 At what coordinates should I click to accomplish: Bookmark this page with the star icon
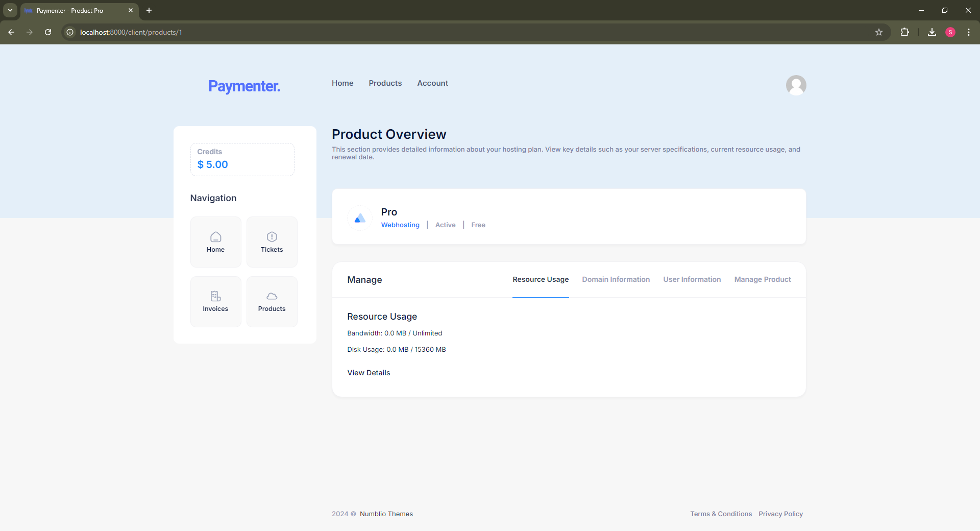click(x=879, y=32)
